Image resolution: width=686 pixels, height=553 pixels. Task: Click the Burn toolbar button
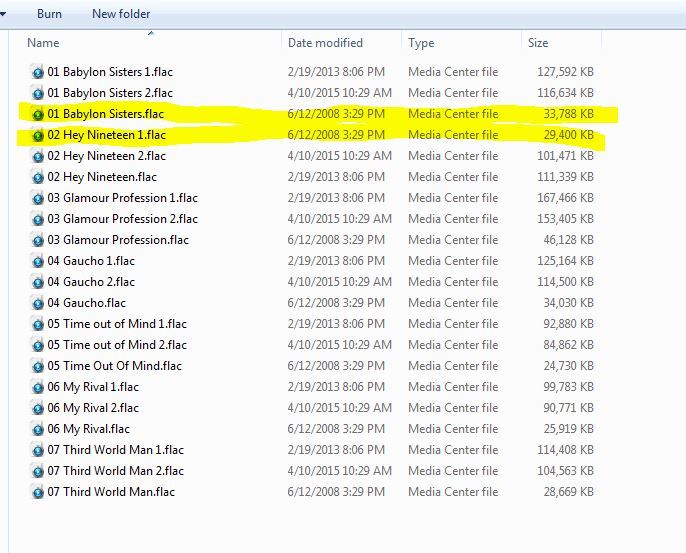tap(49, 14)
